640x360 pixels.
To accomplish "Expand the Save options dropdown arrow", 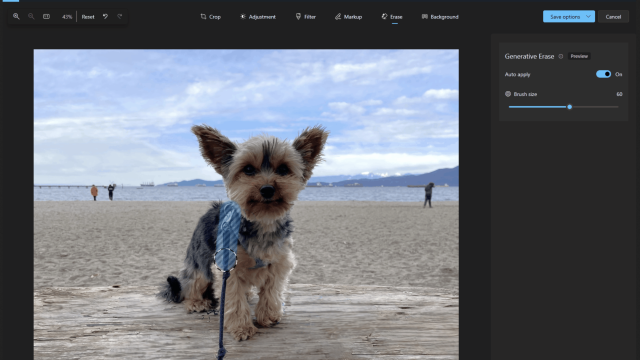I will pyautogui.click(x=589, y=17).
